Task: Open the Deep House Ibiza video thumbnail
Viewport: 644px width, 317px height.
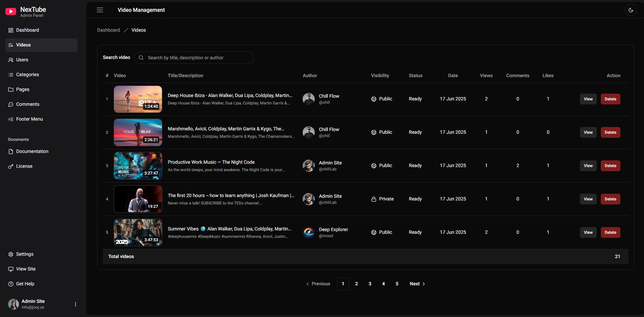Action: [x=138, y=99]
